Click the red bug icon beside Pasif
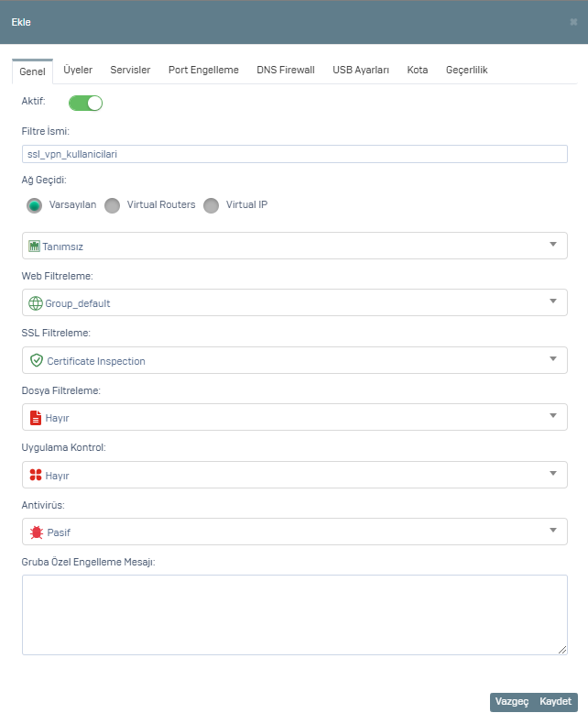The image size is (588, 724). [37, 532]
